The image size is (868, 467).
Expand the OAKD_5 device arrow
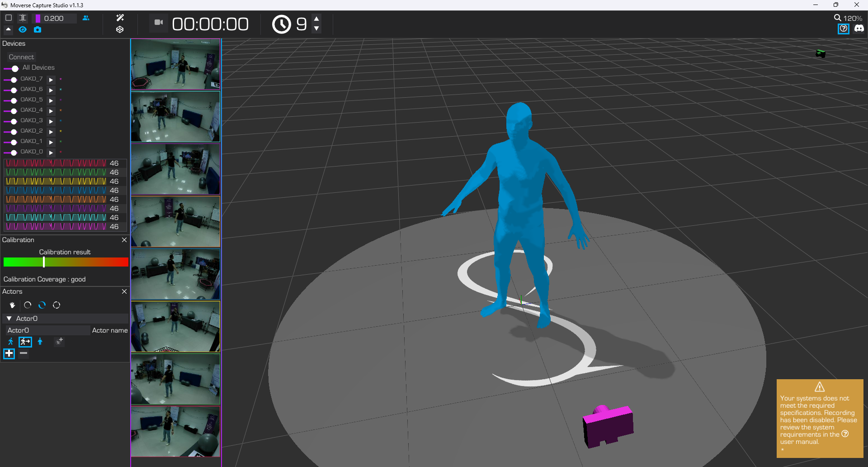(51, 100)
